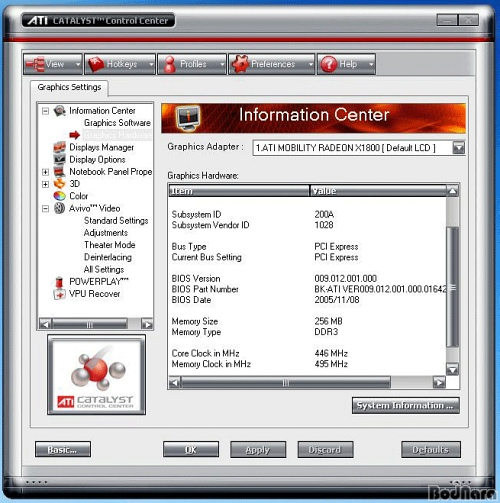Select Standard Settings under Avivo Video
Screen dimensions: 500x503
(x=116, y=221)
